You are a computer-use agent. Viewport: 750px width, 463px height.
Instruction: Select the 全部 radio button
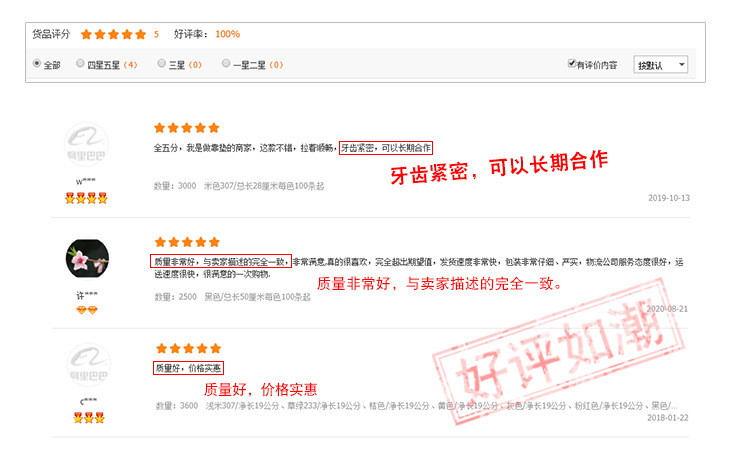click(x=37, y=63)
